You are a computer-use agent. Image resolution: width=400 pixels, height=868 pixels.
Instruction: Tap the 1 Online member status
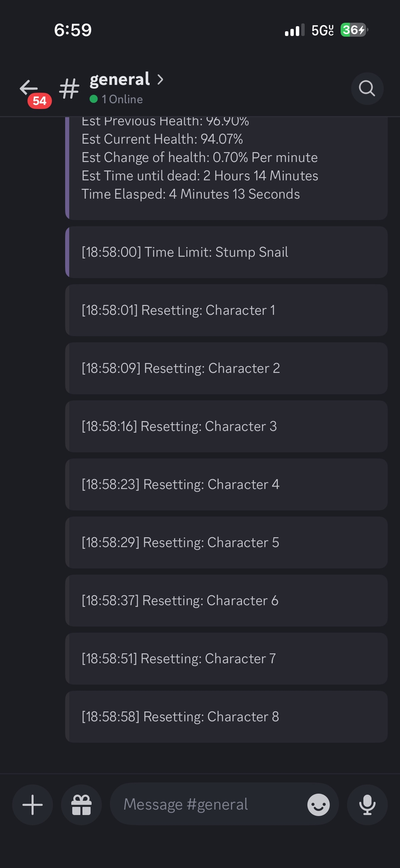117,99
